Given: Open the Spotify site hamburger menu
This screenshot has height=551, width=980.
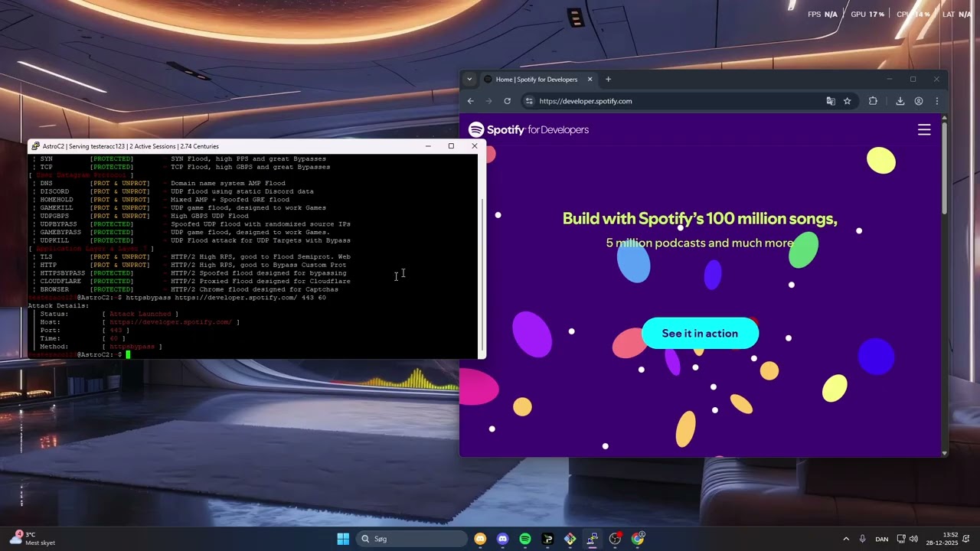Looking at the screenshot, I should [x=924, y=130].
